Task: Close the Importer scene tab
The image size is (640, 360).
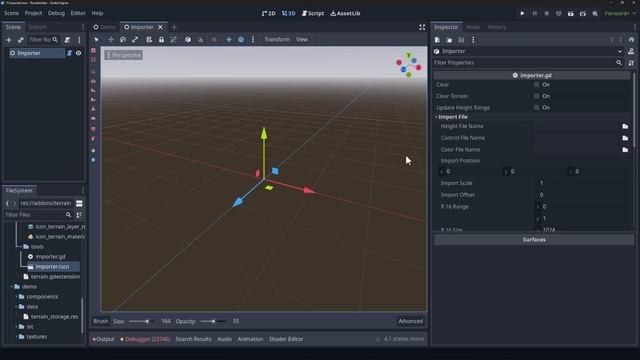Action: 160,27
